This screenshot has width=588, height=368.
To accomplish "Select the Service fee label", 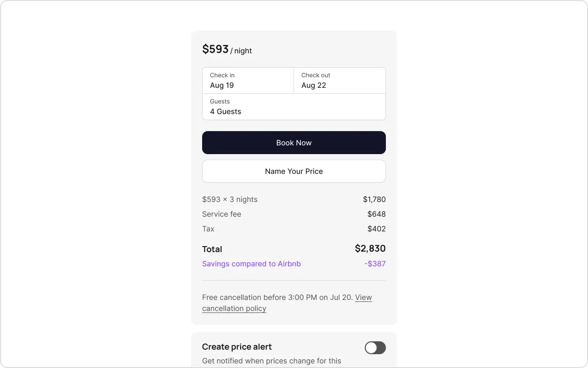I will [221, 214].
